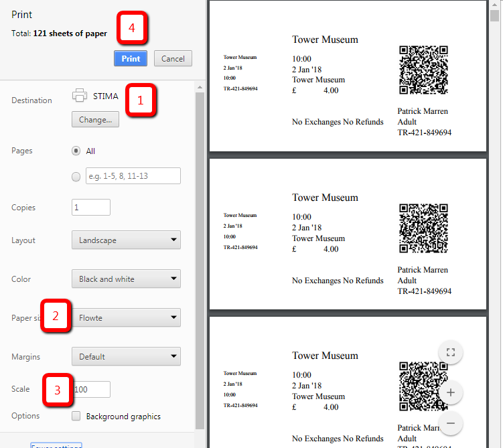
Task: Click the preview pane scrollbar thumb
Action: (495, 15)
